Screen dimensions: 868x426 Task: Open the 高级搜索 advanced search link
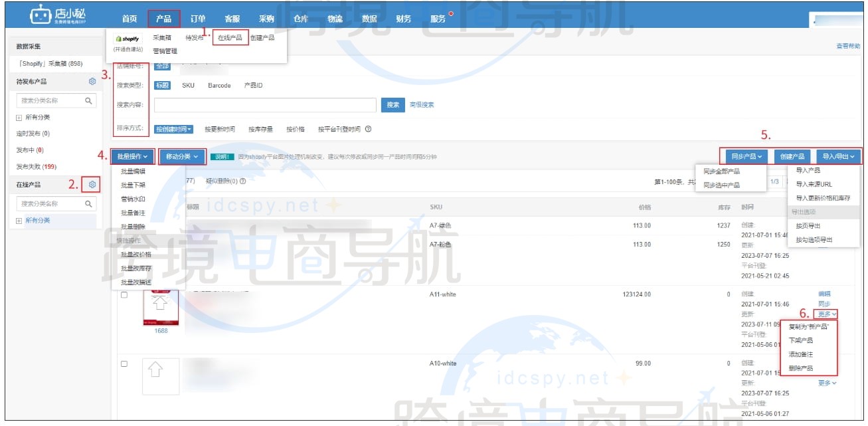[x=422, y=105]
